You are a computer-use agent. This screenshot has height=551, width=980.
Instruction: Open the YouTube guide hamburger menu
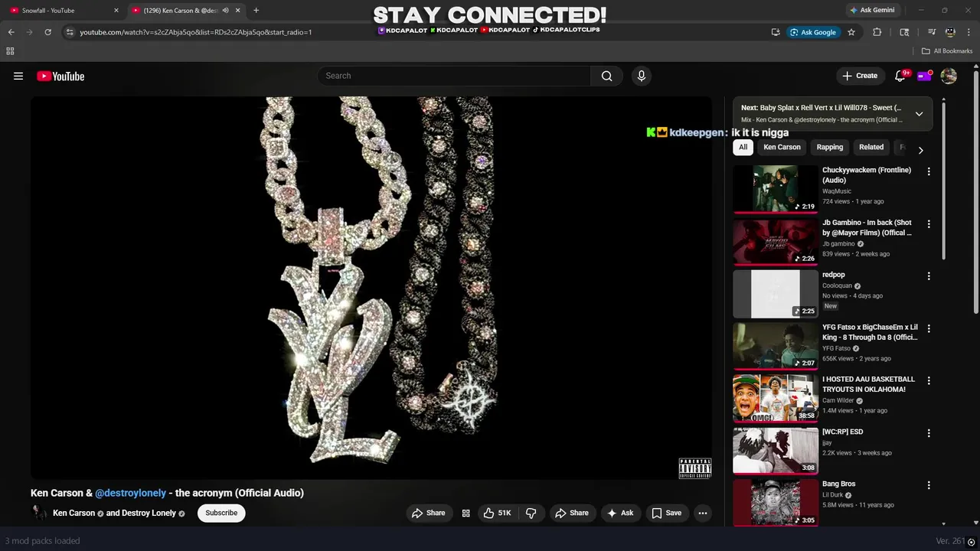click(x=18, y=76)
